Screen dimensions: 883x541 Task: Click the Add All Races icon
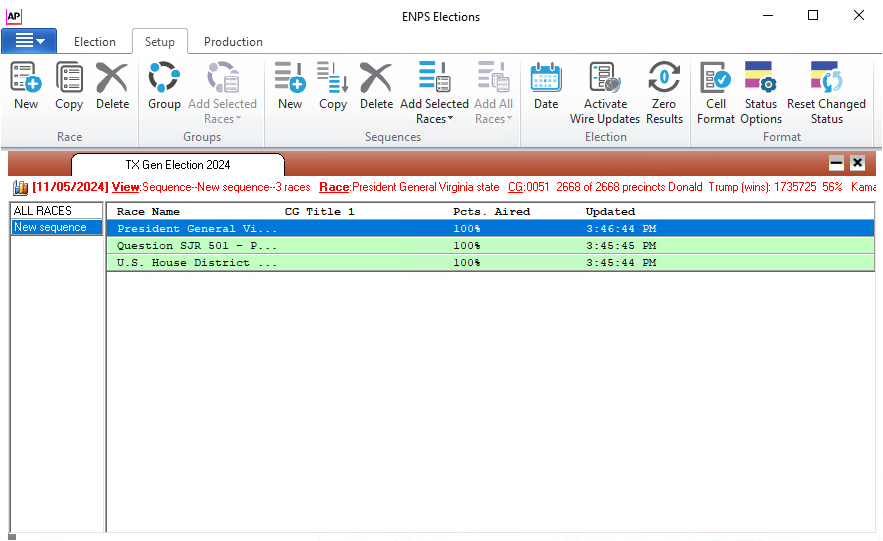click(x=494, y=77)
